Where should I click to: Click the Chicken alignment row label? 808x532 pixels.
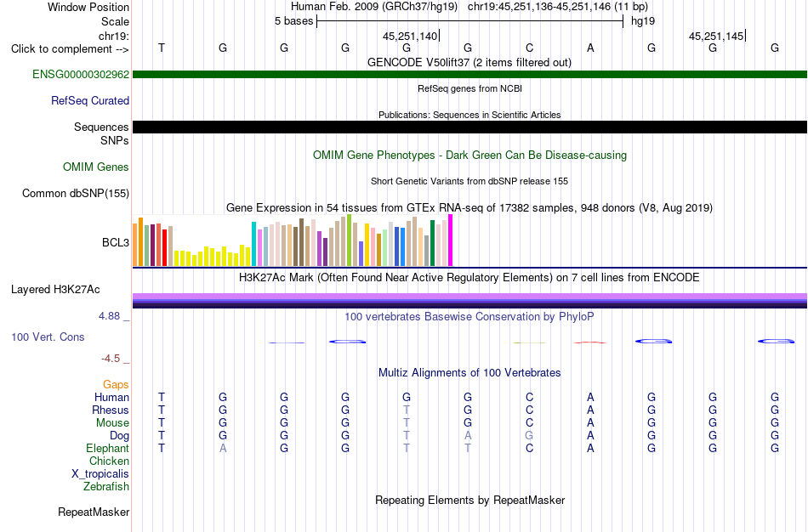click(x=109, y=461)
